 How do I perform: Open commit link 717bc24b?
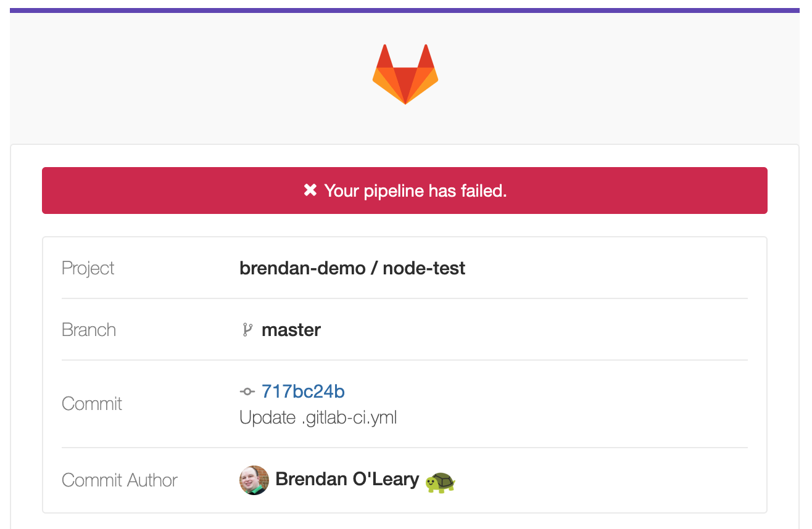(x=303, y=392)
